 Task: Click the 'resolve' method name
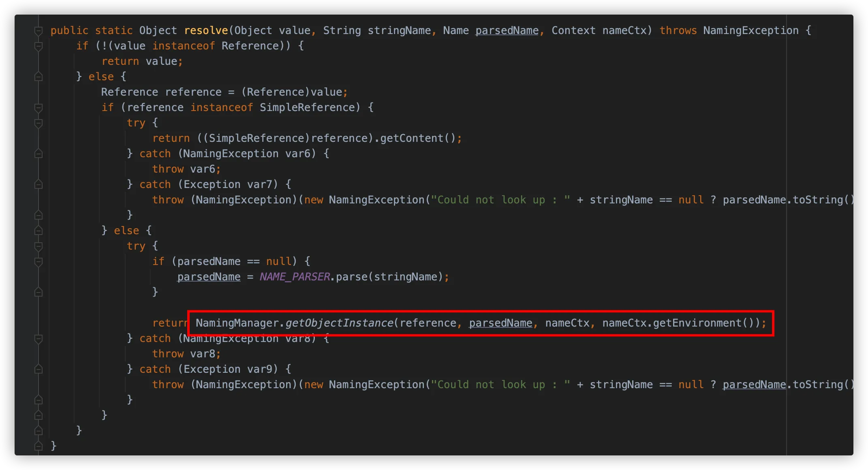(x=206, y=30)
